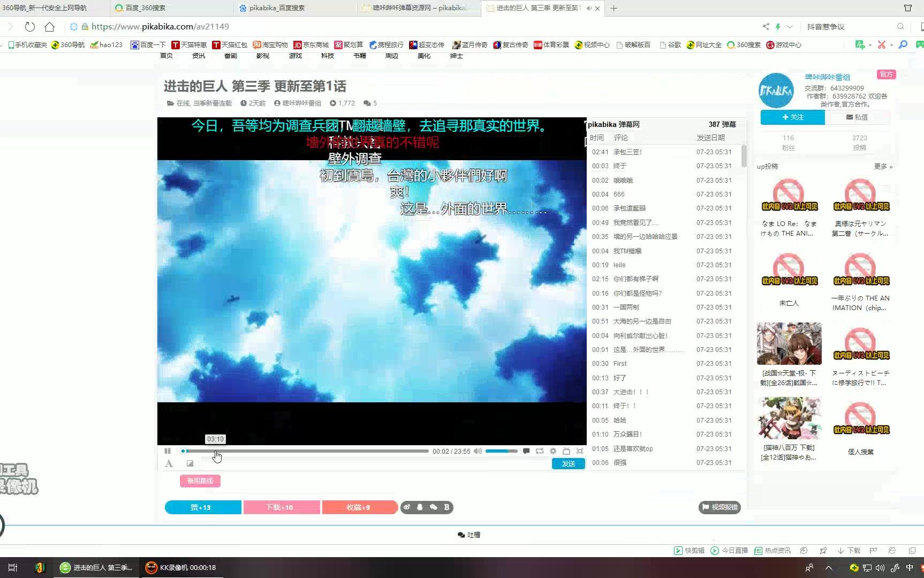
Task: Share the video to QQ
Action: [x=420, y=507]
